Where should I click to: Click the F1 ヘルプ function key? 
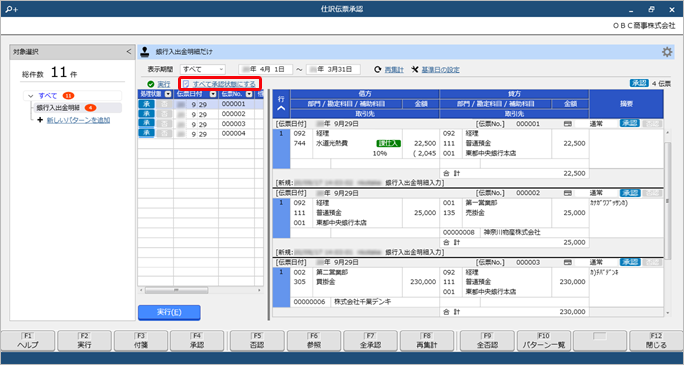click(x=28, y=341)
